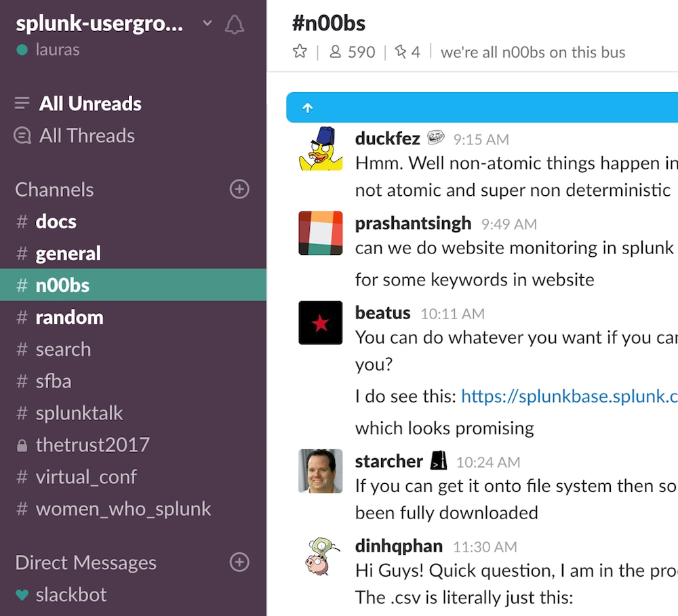678x616 pixels.
Task: Open the splunkbase.splunk link
Action: click(x=570, y=396)
